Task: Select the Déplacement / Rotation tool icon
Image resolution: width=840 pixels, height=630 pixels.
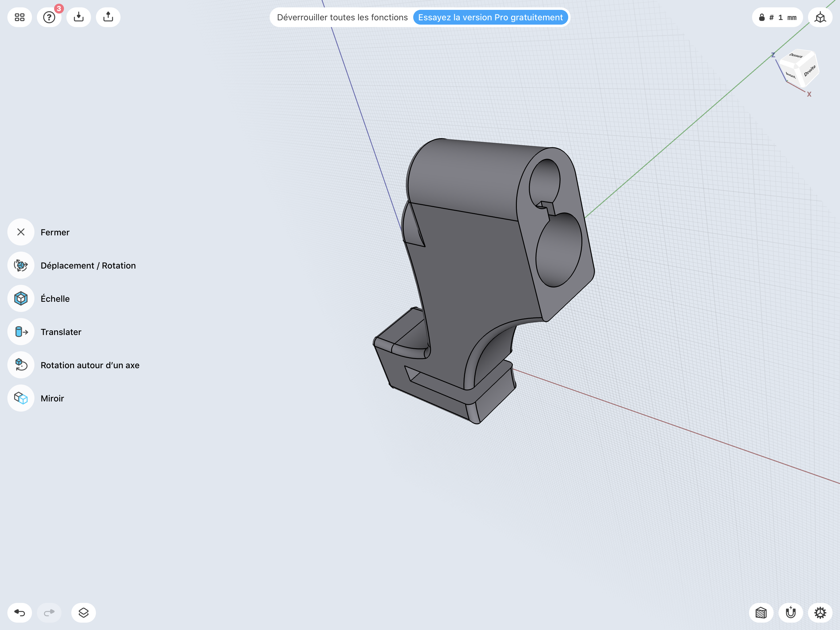Action: [21, 265]
